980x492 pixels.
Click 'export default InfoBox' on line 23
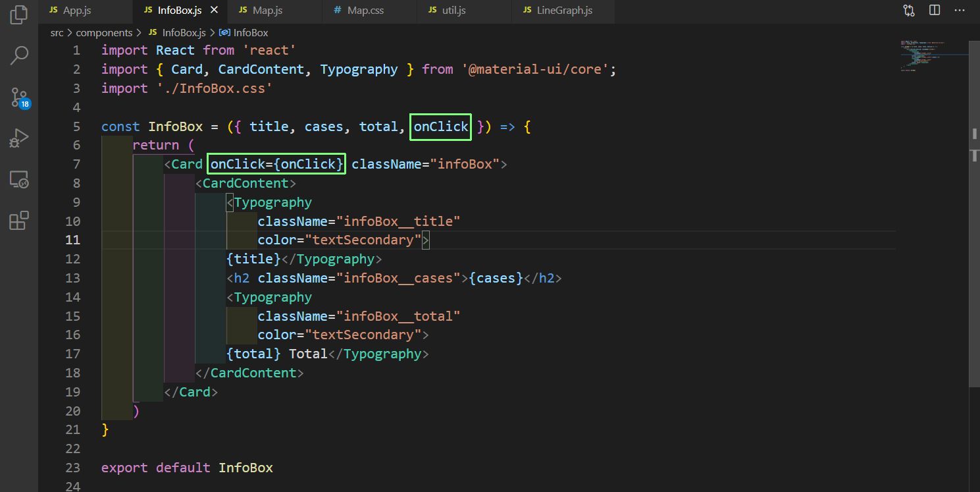point(187,468)
